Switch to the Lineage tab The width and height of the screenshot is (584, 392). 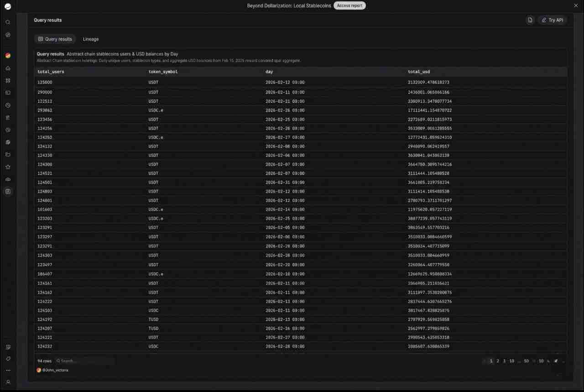(x=91, y=39)
